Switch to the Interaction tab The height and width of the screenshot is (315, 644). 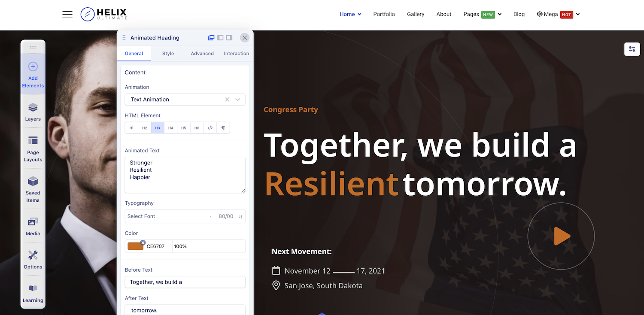point(236,54)
